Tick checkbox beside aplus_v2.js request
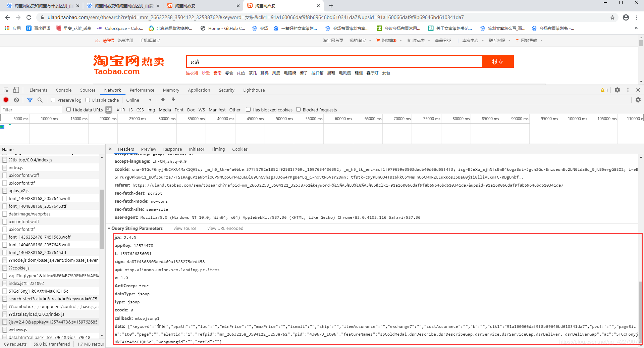The height and width of the screenshot is (348, 644). 5,191
